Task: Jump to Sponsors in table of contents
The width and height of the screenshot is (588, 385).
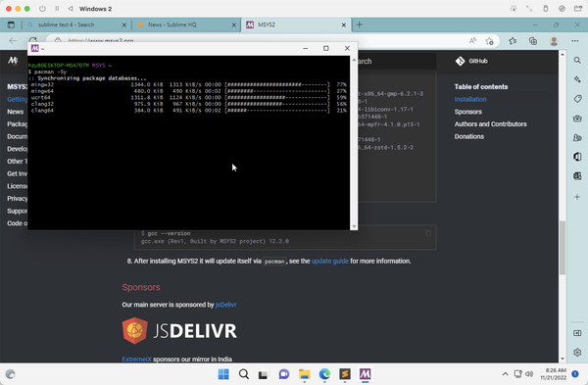Action: coord(468,112)
